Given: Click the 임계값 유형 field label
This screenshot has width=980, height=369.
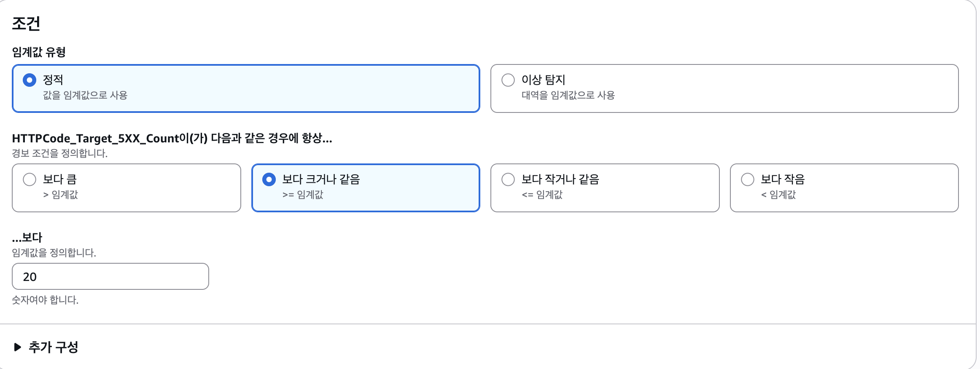Looking at the screenshot, I should pos(39,52).
